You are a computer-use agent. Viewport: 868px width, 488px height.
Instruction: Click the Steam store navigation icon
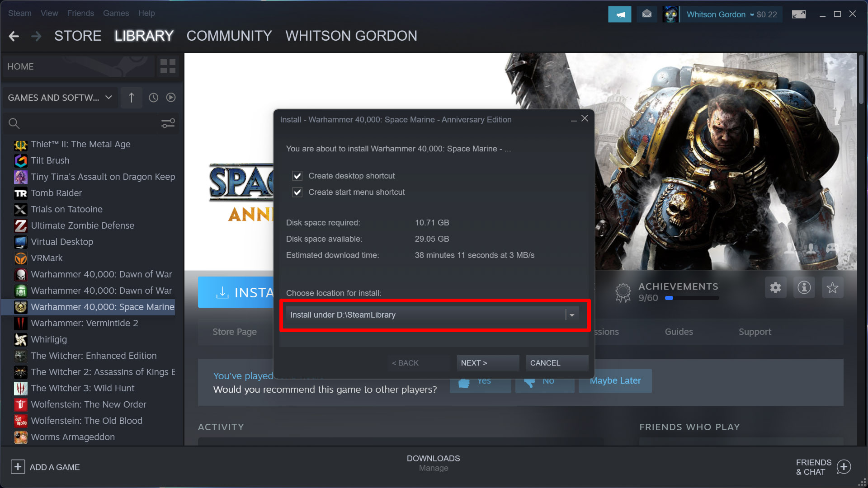click(x=78, y=36)
